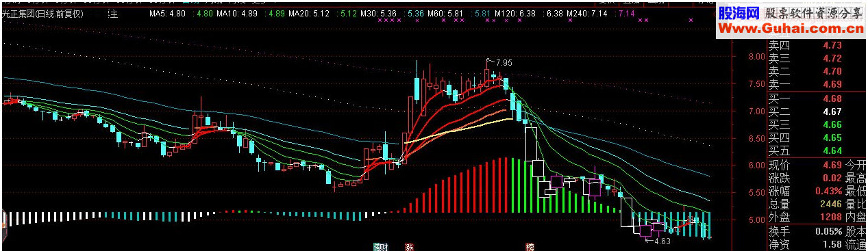Click the 7.95 high price marker
This screenshot has width=868, height=251.
(504, 62)
